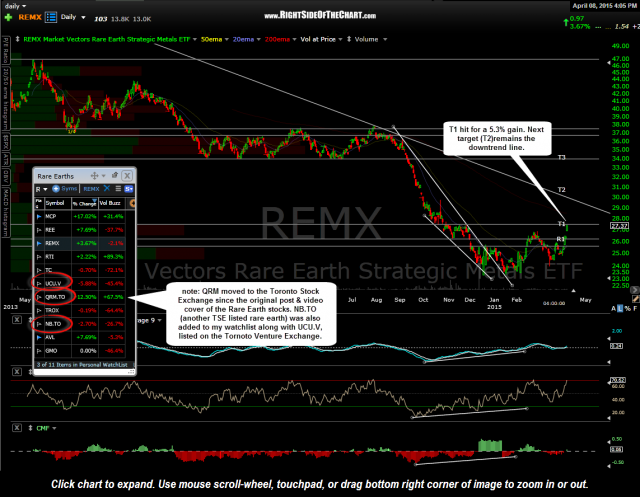Toggle the flag for AVL

(x=39, y=337)
